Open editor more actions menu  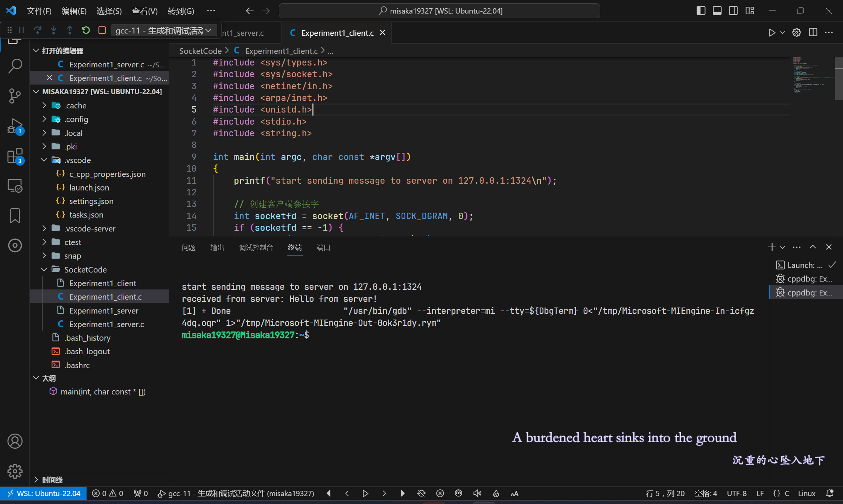[829, 33]
